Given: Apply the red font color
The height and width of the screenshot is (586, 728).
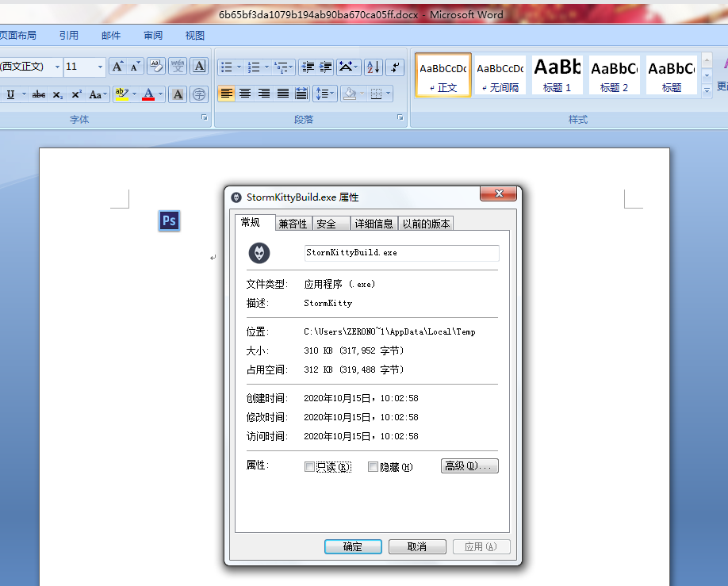Looking at the screenshot, I should tap(148, 94).
